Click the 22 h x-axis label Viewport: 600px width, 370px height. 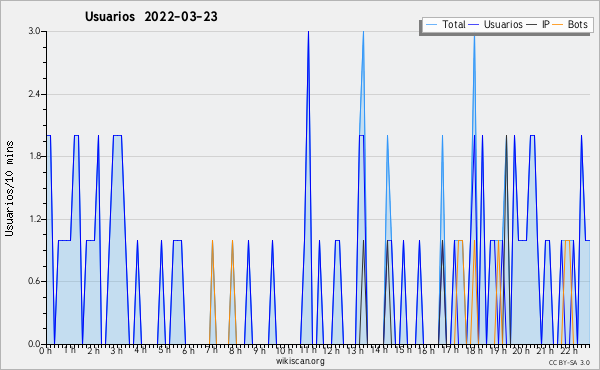[569, 351]
